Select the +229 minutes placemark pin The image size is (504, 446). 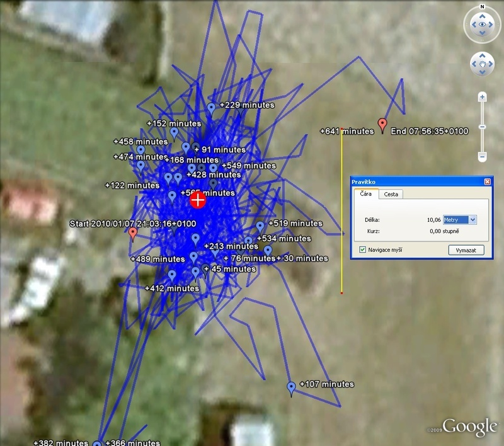click(x=211, y=109)
